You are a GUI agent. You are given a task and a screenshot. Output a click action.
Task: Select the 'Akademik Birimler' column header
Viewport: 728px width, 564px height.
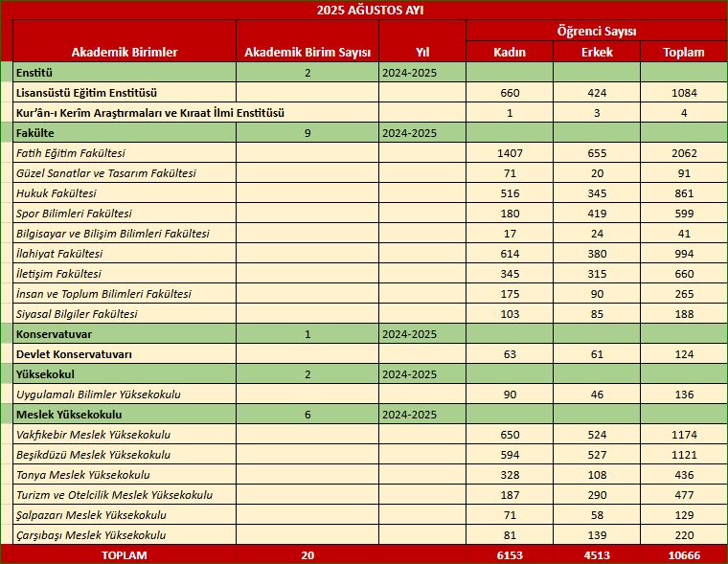tap(125, 53)
